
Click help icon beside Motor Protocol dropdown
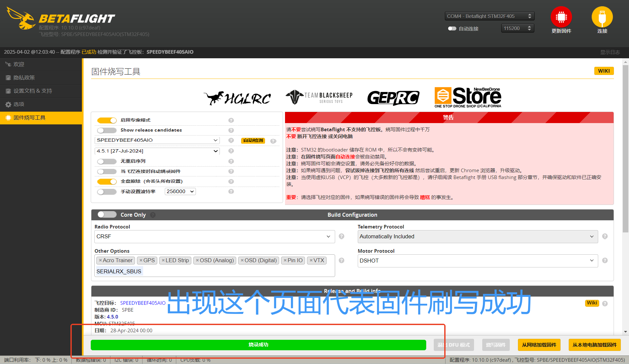click(x=605, y=261)
